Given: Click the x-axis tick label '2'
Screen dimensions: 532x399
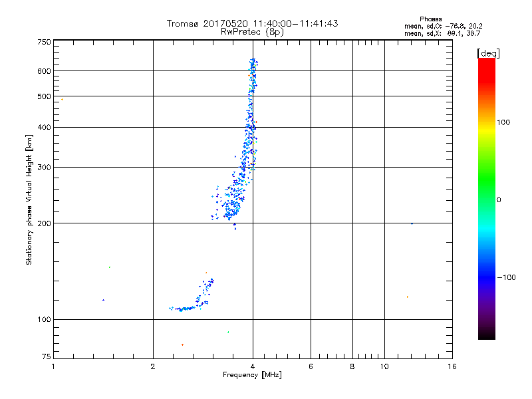Looking at the screenshot, I should click(x=153, y=366).
